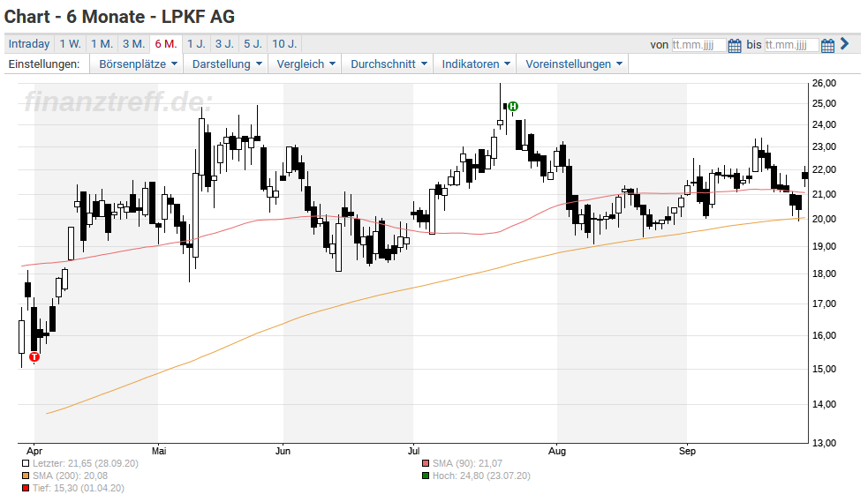Select the 5 J. timeframe tab
The height and width of the screenshot is (502, 868).
click(253, 44)
